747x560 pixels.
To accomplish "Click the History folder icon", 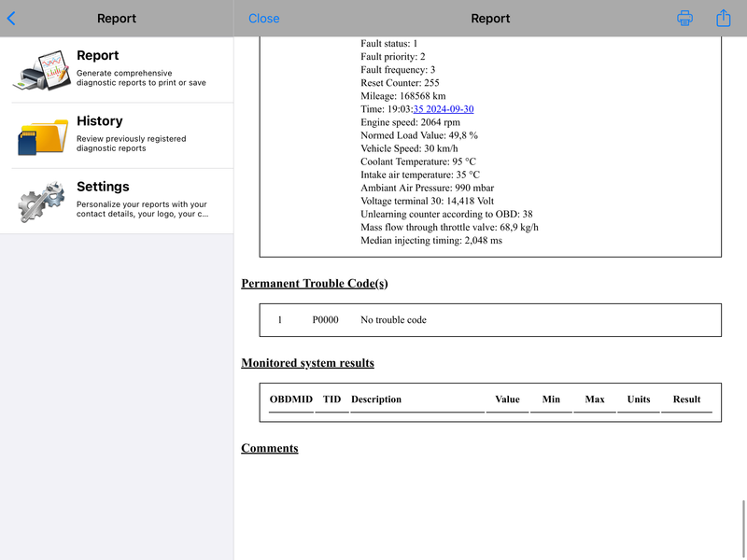I will point(42,136).
